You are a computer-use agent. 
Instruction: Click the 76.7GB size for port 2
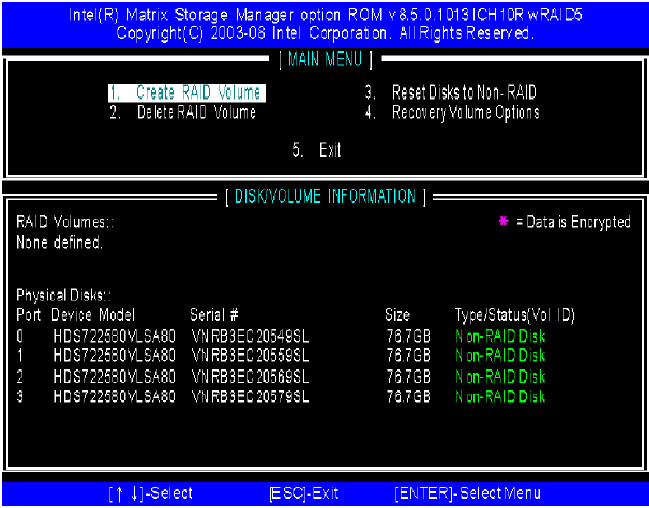pos(409,377)
